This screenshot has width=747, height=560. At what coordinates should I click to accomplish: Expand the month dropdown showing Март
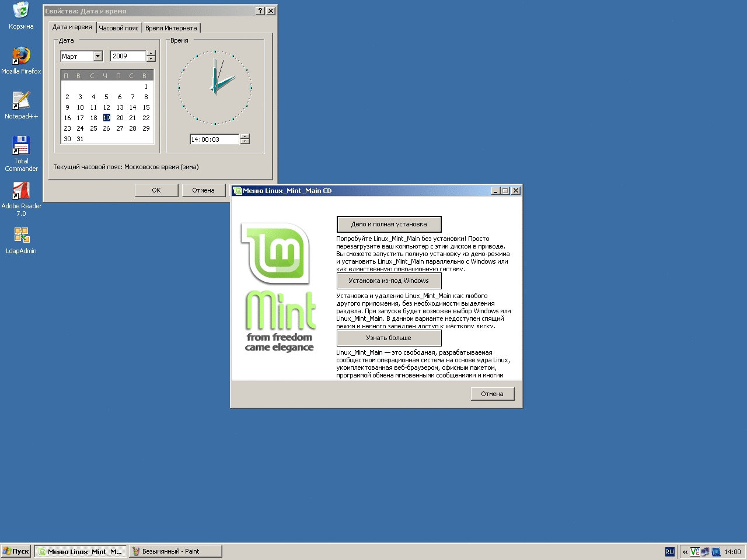coord(98,57)
